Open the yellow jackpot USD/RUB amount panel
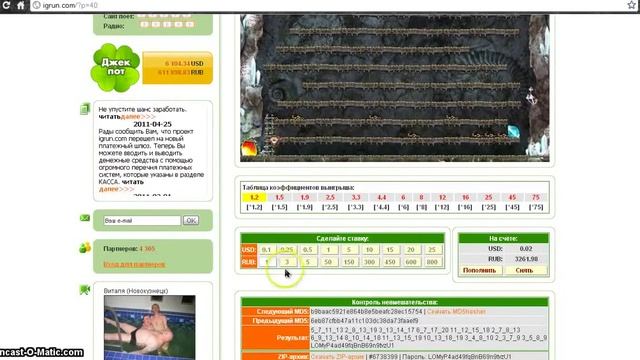640x360 pixels. click(178, 68)
